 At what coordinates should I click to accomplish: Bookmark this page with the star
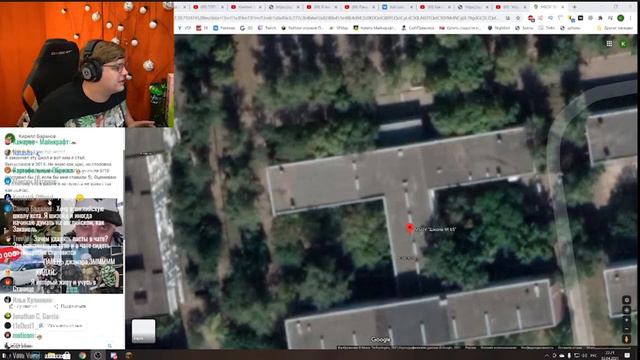coord(518,18)
